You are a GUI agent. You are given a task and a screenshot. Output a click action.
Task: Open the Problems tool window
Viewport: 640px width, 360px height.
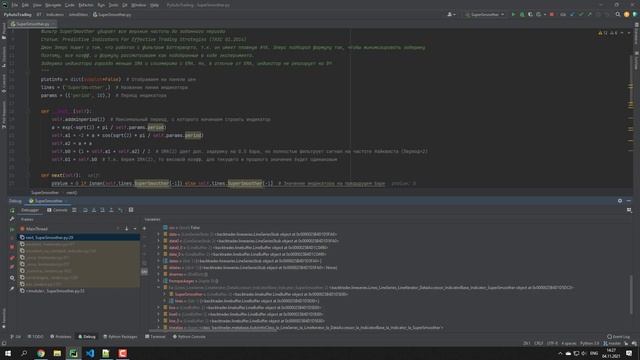tap(60, 337)
